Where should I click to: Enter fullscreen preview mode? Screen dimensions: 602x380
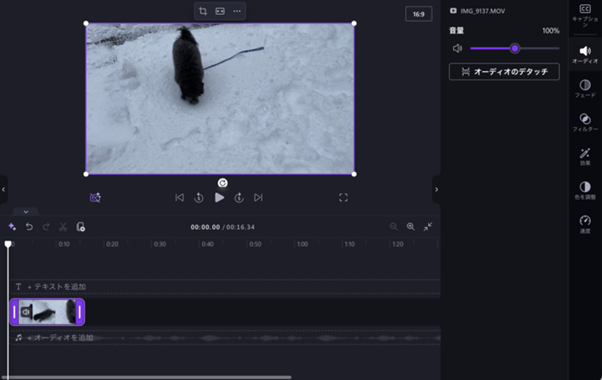[343, 197]
